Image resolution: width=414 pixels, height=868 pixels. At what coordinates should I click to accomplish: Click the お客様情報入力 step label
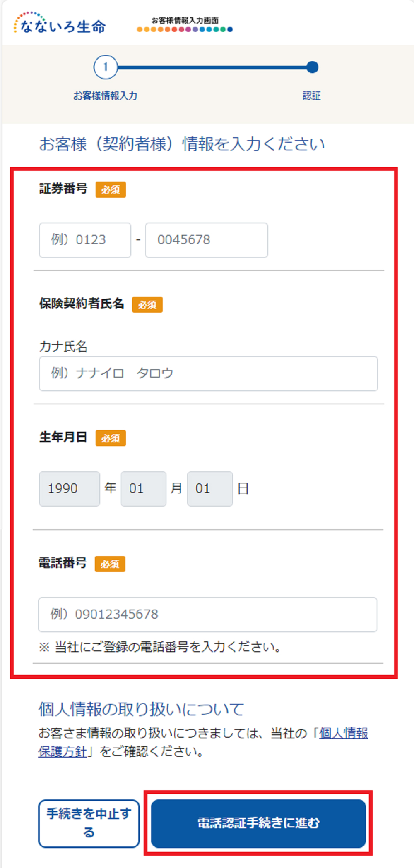click(x=105, y=96)
